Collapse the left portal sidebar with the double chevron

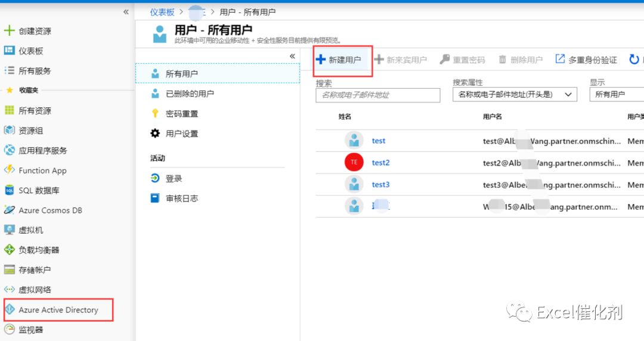click(x=126, y=12)
